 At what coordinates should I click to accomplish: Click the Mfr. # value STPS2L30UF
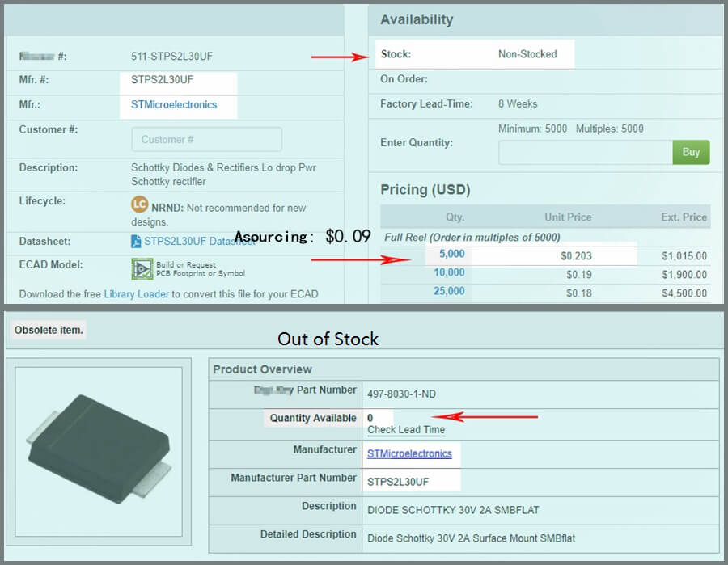(x=162, y=80)
